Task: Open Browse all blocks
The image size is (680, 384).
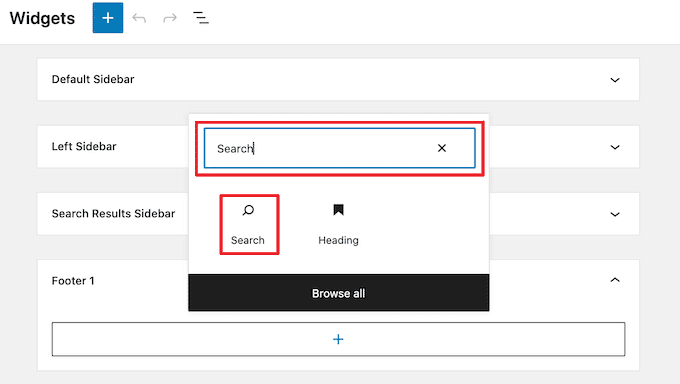Action: click(339, 293)
